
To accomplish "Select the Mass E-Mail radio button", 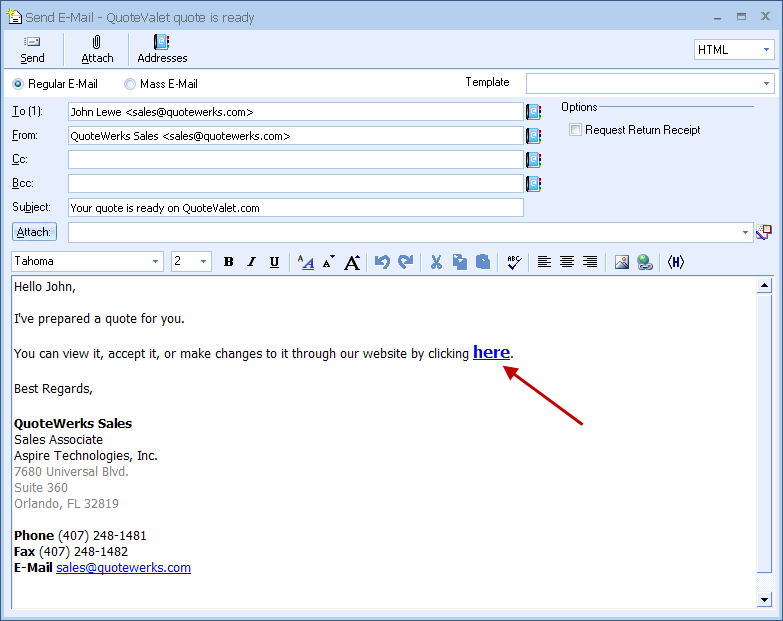I will point(130,84).
